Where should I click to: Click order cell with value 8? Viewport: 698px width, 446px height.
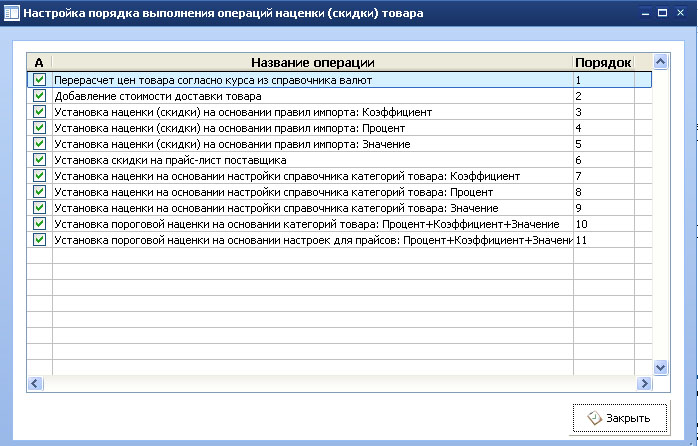[x=604, y=192]
